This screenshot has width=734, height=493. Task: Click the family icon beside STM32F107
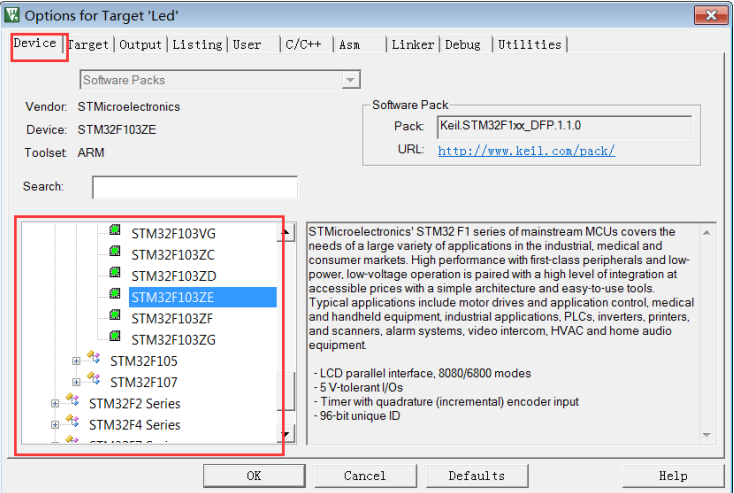pos(94,378)
